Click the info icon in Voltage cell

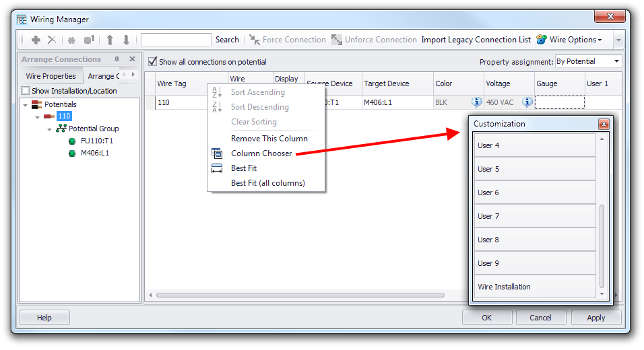click(x=527, y=102)
